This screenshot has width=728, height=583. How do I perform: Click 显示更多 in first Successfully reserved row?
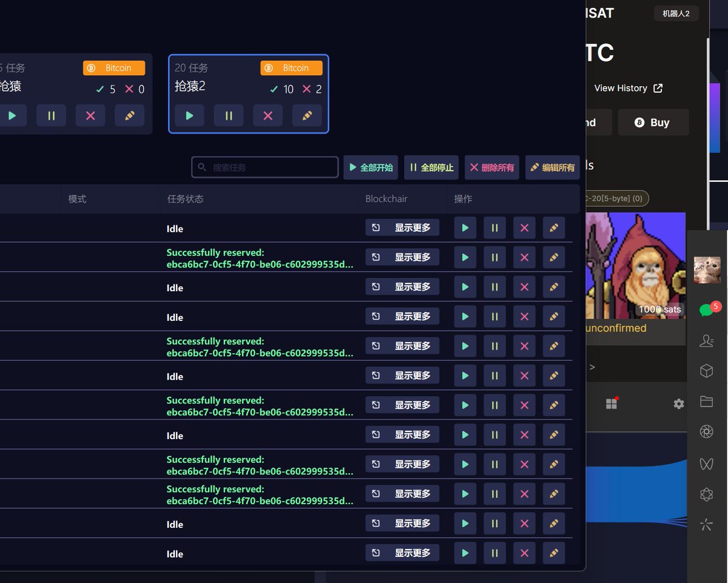click(402, 257)
